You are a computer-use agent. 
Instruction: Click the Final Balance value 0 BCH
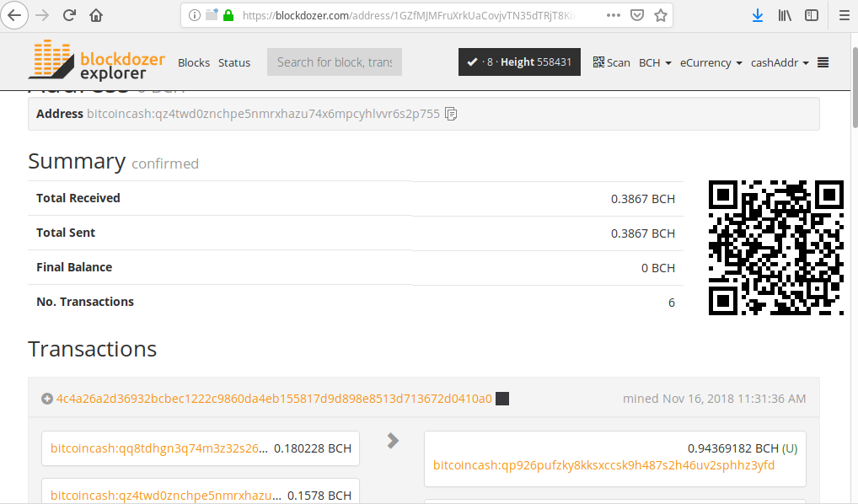click(x=658, y=268)
